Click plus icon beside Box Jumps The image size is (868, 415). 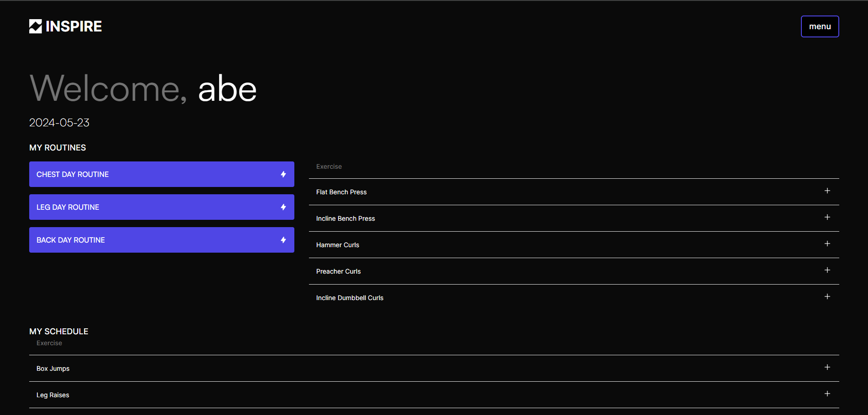coord(827,368)
